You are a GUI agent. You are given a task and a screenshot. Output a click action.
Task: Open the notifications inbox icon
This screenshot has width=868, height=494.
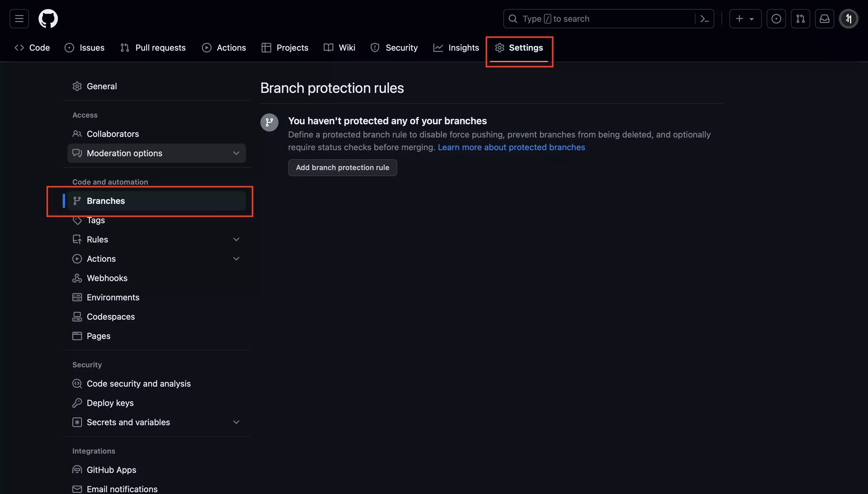[824, 19]
